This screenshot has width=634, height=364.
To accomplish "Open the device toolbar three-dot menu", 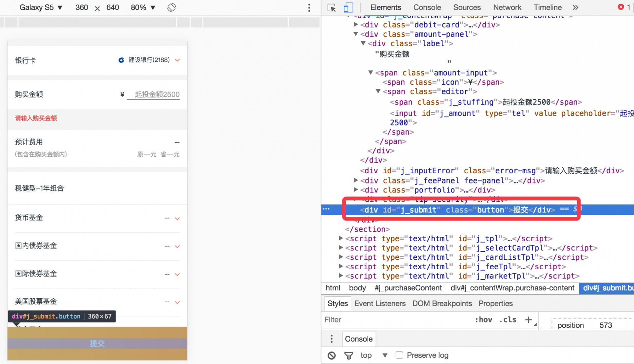I will [x=309, y=8].
